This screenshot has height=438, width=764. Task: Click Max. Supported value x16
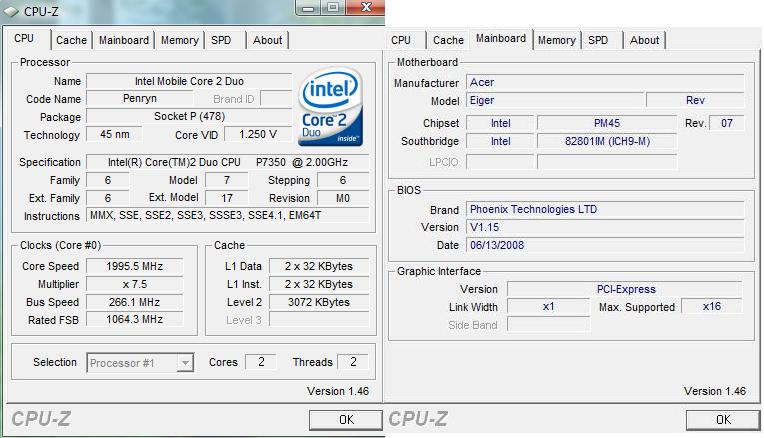[x=712, y=306]
